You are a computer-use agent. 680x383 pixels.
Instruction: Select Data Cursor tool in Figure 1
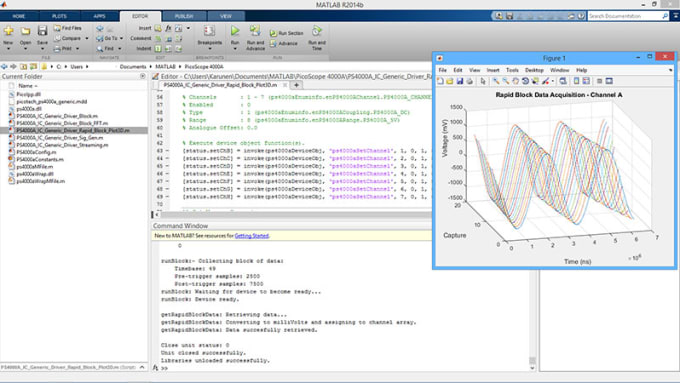pyautogui.click(x=535, y=81)
